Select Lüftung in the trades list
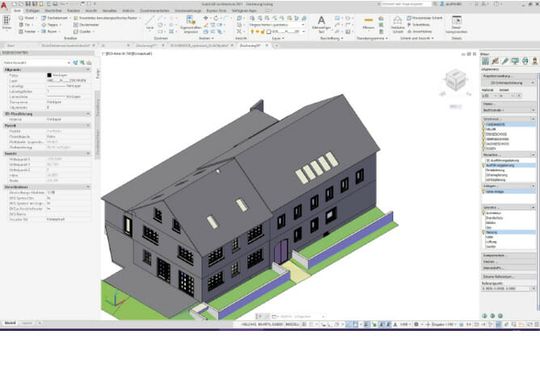The height and width of the screenshot is (373, 540). 491,242
